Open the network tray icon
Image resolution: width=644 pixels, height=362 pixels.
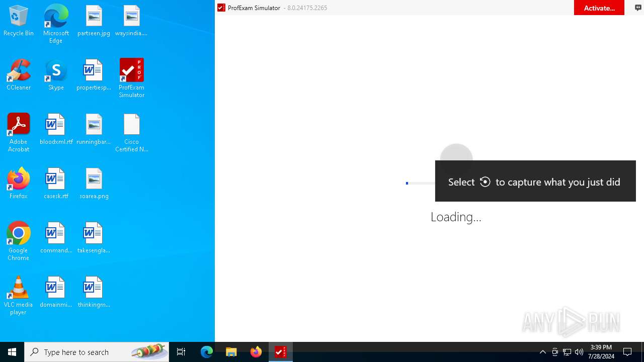click(567, 352)
